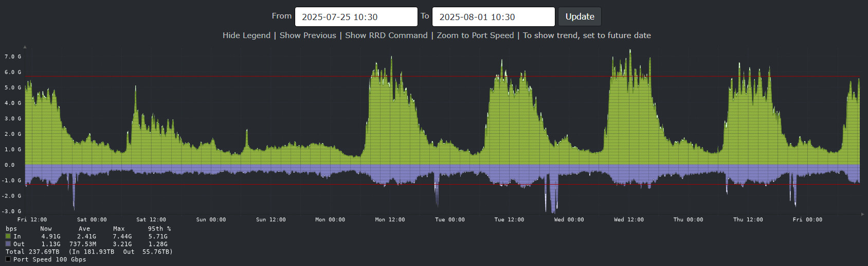Click the "Fri 12:00" time axis label

pos(32,220)
